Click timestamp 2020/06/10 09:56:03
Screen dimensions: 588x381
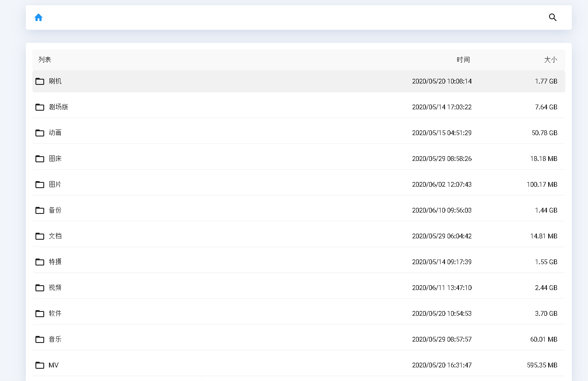(x=442, y=210)
